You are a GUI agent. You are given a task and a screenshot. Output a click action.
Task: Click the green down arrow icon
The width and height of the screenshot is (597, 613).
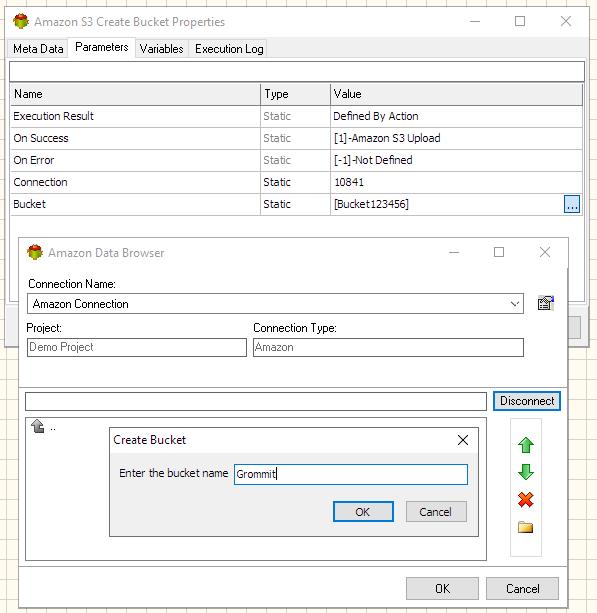coord(525,472)
